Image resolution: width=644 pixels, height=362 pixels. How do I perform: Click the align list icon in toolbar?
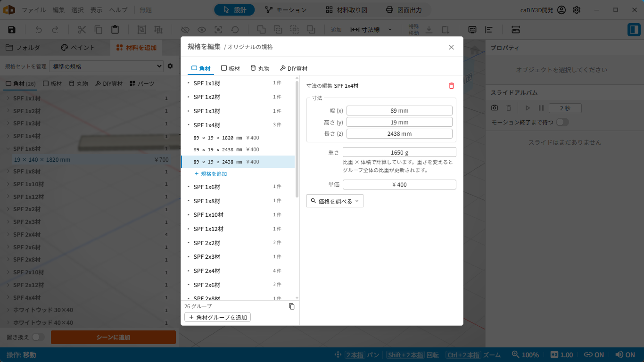(x=489, y=30)
